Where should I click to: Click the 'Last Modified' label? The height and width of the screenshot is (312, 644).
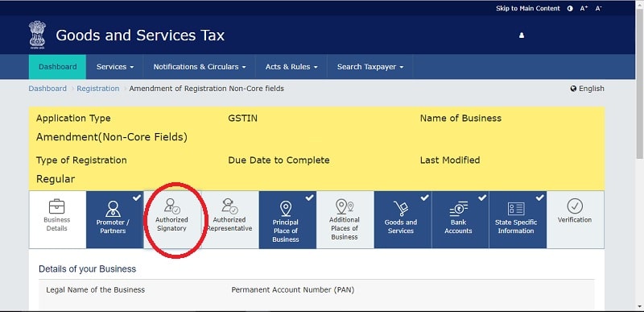[450, 160]
